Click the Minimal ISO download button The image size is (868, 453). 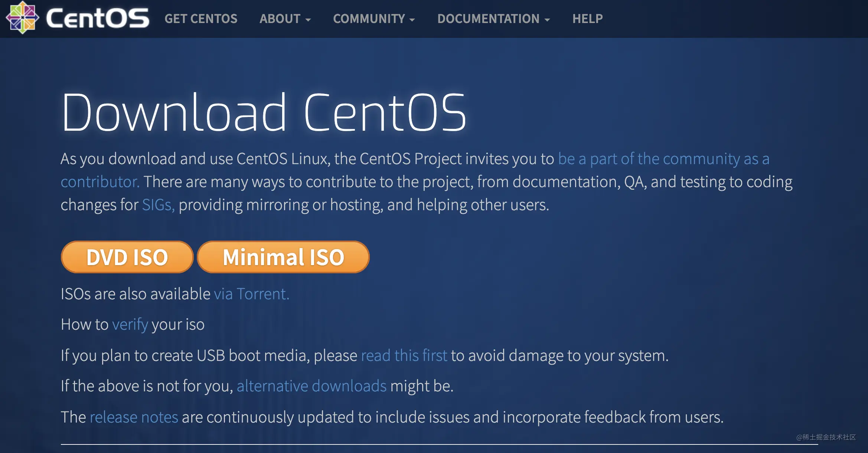point(283,257)
